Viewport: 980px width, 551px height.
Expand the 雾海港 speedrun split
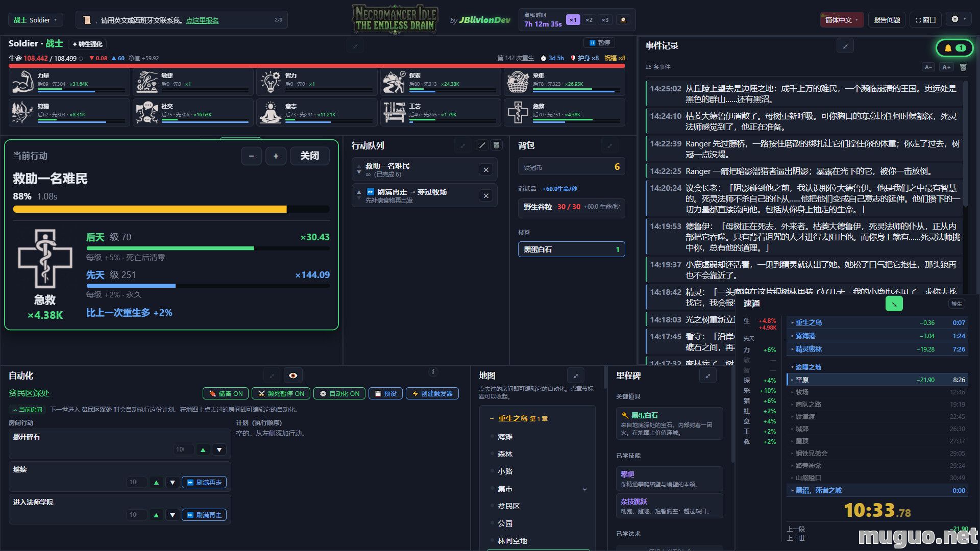877,336
